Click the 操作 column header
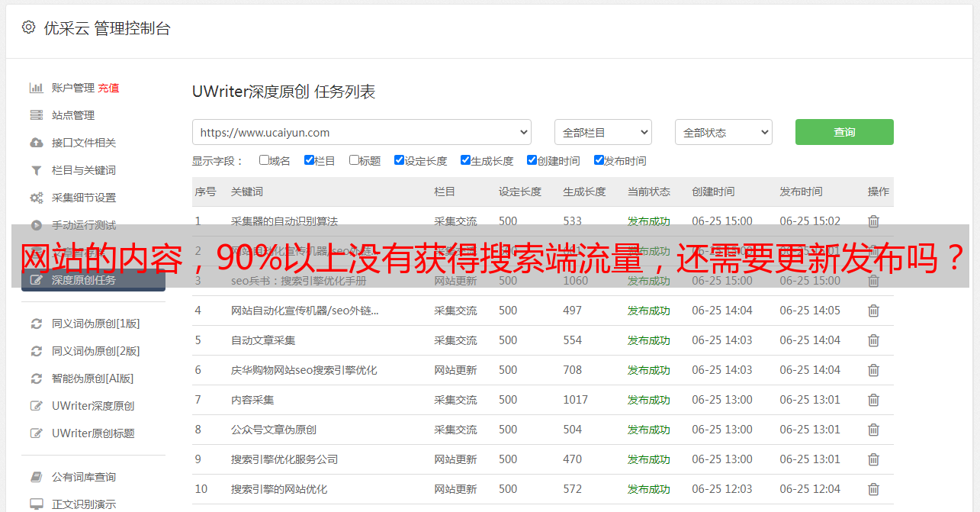 (879, 192)
